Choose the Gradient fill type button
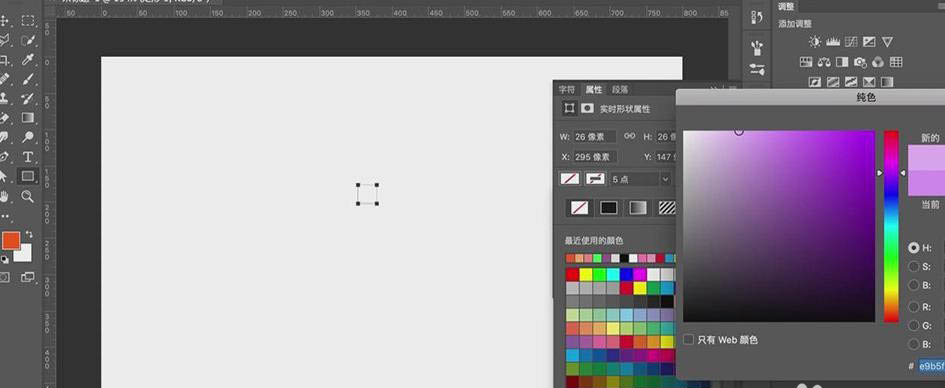 (x=638, y=208)
